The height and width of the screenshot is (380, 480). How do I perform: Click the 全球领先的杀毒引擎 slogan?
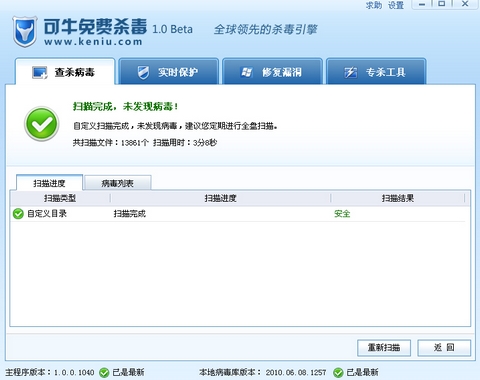point(265,29)
